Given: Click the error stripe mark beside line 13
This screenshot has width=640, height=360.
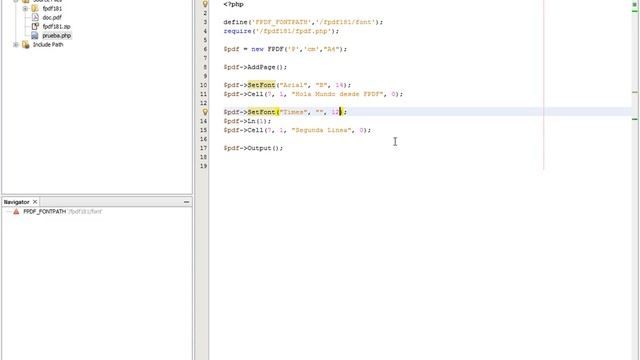Looking at the screenshot, I should [635, 119].
